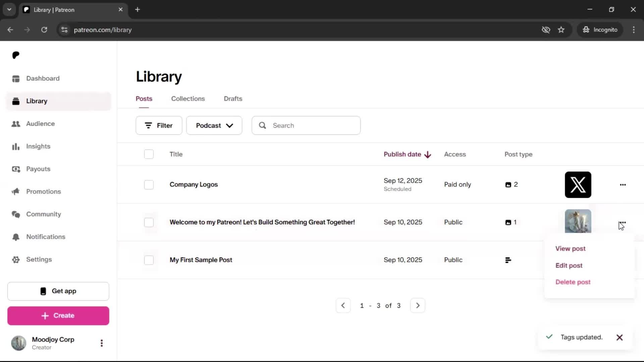644x362 pixels.
Task: Open account options next to Moodjoy Corp
Action: click(x=102, y=343)
